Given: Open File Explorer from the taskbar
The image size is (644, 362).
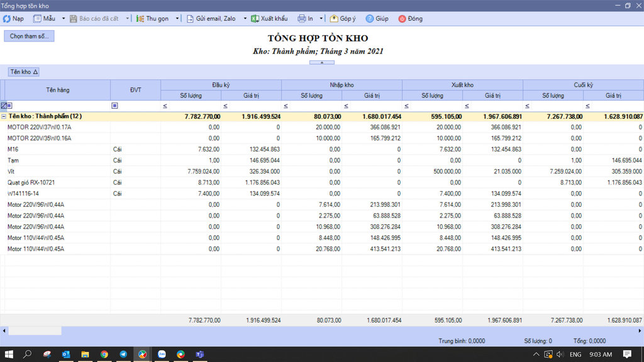Looking at the screenshot, I should pos(85,354).
